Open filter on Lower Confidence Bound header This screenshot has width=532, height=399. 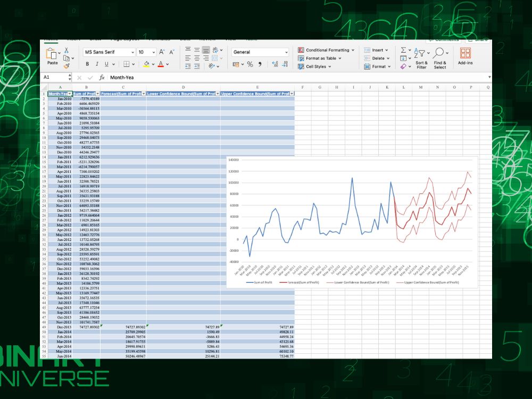[x=218, y=94]
